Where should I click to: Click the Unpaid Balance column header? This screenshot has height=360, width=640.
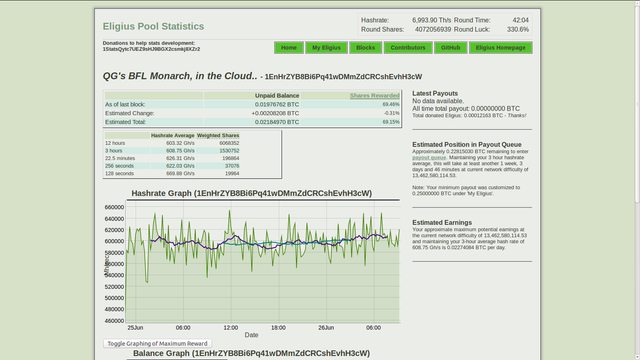[277, 96]
